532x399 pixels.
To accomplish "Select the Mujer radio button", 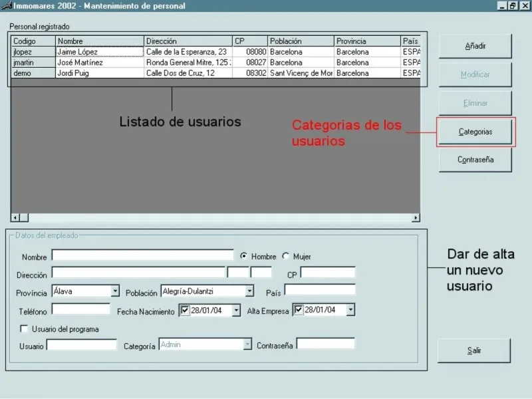I will pos(286,256).
